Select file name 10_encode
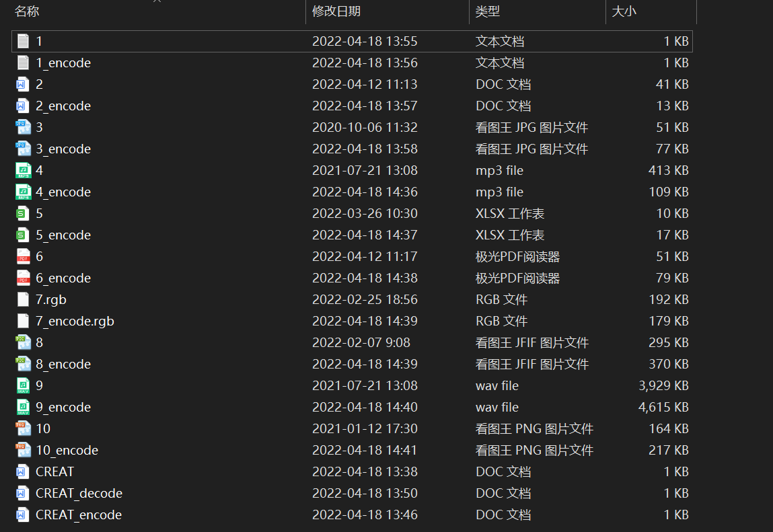The height and width of the screenshot is (532, 773). pos(67,450)
